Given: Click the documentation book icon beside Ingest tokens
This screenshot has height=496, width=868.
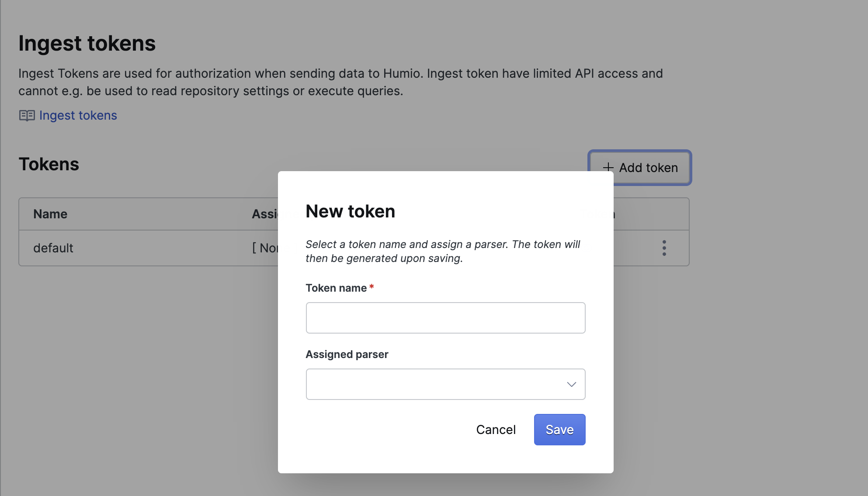Looking at the screenshot, I should [x=27, y=115].
